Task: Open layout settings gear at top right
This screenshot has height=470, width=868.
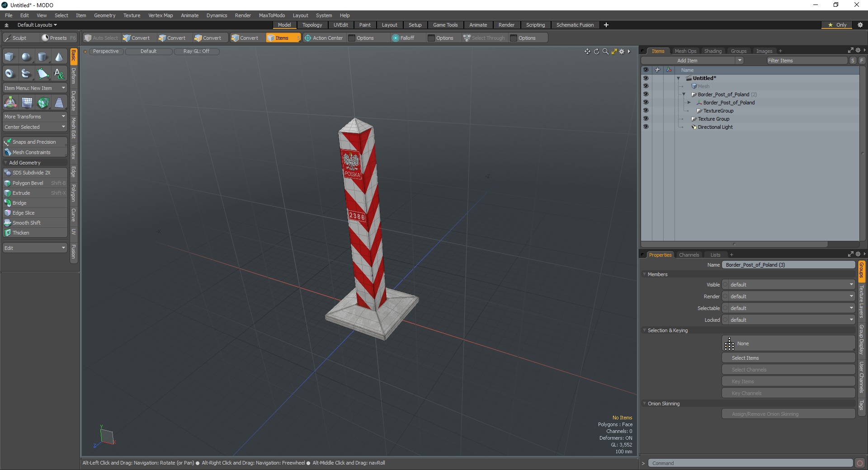Action: (x=860, y=25)
